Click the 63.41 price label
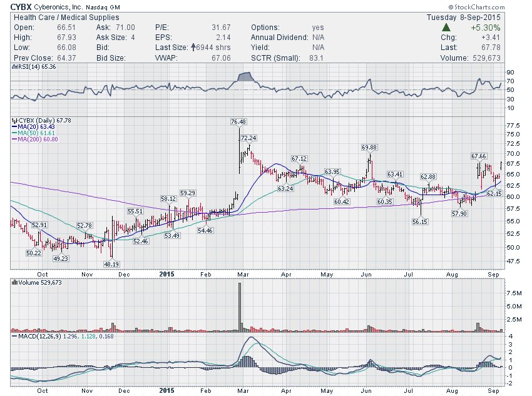Viewport: 532px width, 396px height. tap(395, 175)
